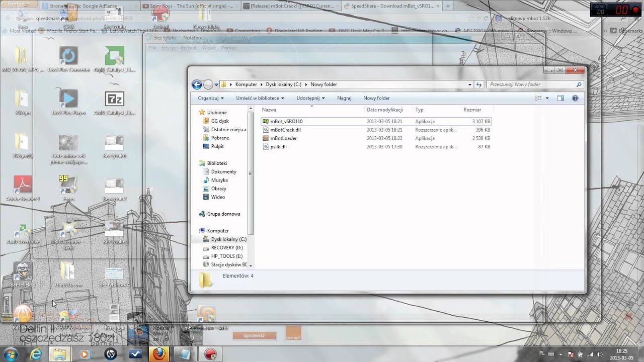Screen dimensions: 644x362
Task: Launch Internet Explorer from taskbar
Action: click(x=36, y=354)
